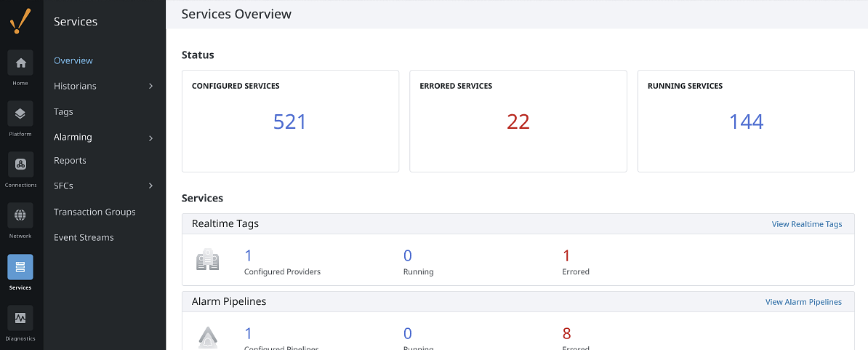The height and width of the screenshot is (350, 868).
Task: Expand the SFCs submenu chevron
Action: point(150,186)
